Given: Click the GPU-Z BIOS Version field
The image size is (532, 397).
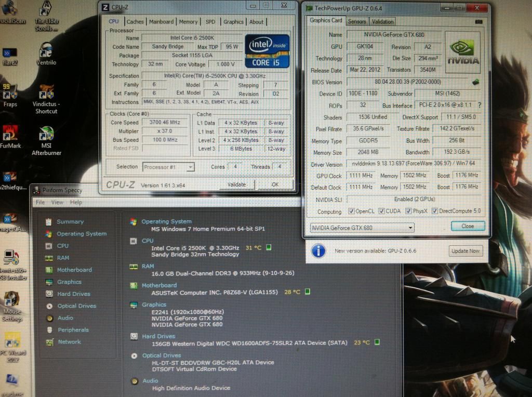Looking at the screenshot, I should pyautogui.click(x=408, y=82).
